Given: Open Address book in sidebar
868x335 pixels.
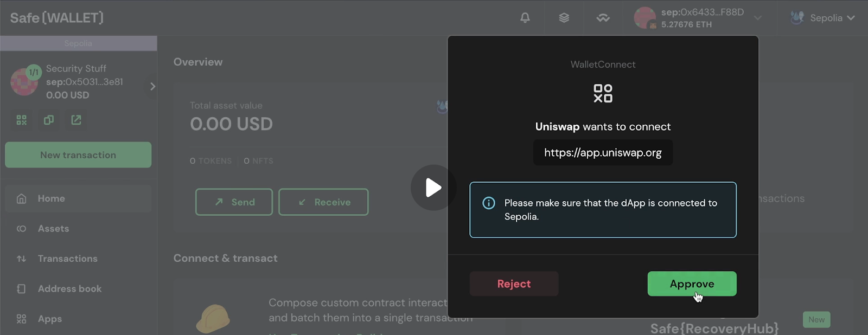Looking at the screenshot, I should (69, 289).
